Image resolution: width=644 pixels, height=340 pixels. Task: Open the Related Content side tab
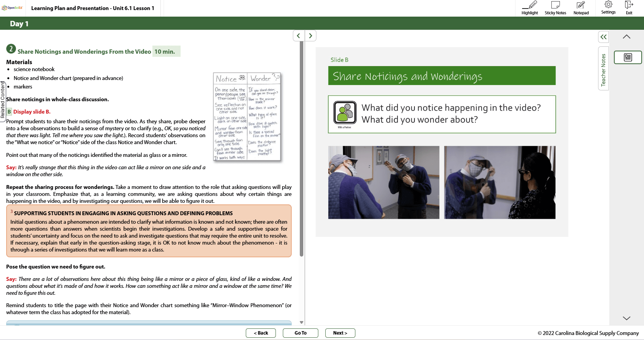3,101
